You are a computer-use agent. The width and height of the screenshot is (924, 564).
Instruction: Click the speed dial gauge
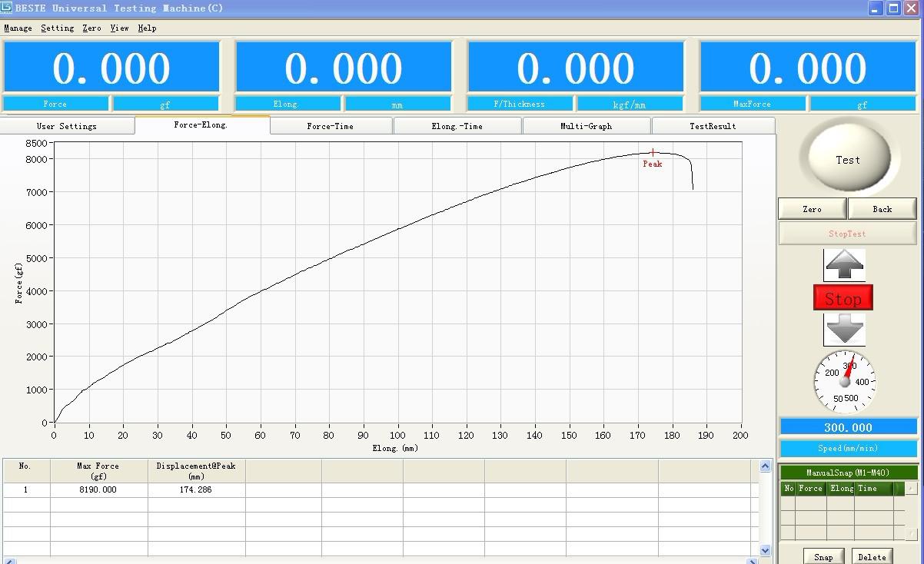pos(845,382)
